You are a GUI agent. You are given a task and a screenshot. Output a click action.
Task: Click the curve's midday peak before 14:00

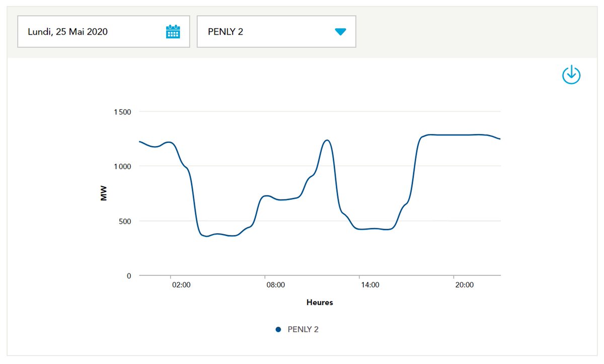pos(327,140)
